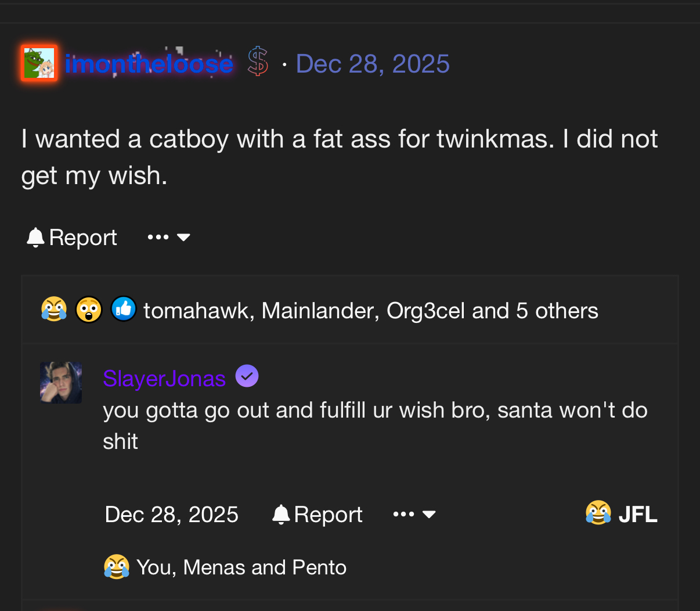700x611 pixels.
Task: View who reacted: You, Menas and Pento
Action: point(241,567)
